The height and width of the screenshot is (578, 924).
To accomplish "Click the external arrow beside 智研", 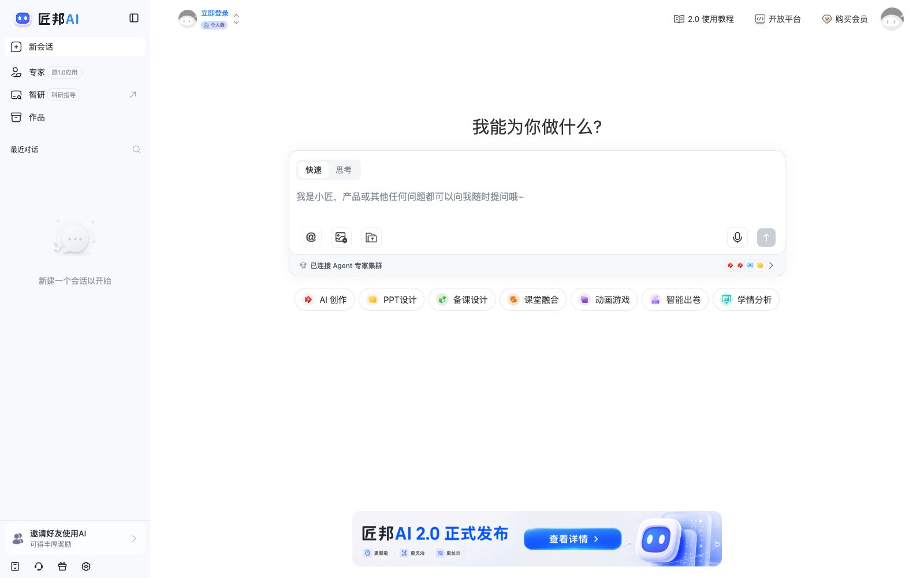I will click(x=133, y=95).
